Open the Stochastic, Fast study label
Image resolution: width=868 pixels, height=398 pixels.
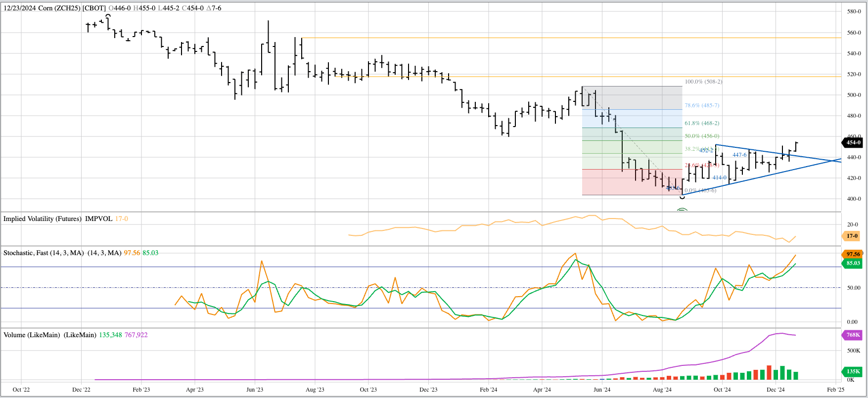[44, 253]
